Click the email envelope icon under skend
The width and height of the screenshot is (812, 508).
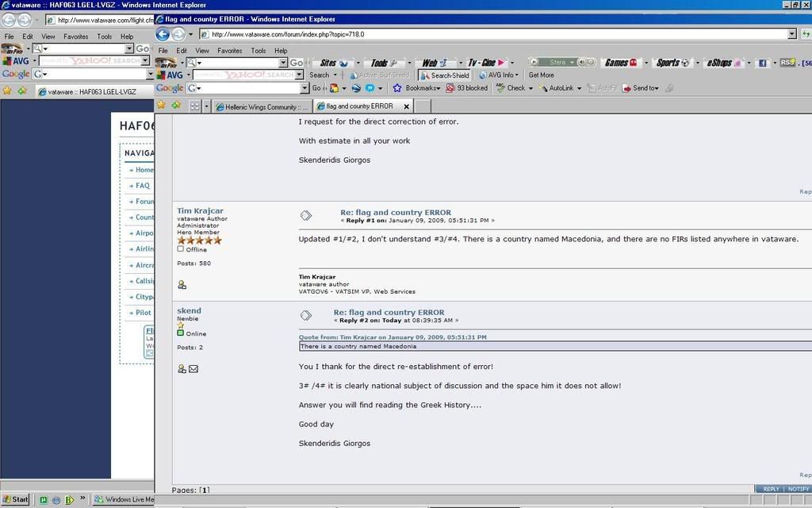pos(193,368)
